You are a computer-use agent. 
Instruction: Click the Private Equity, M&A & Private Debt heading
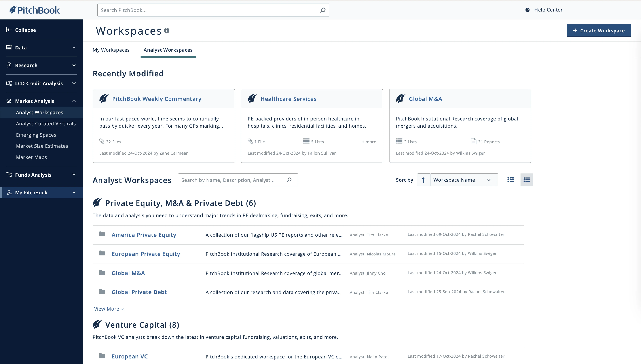pos(181,203)
